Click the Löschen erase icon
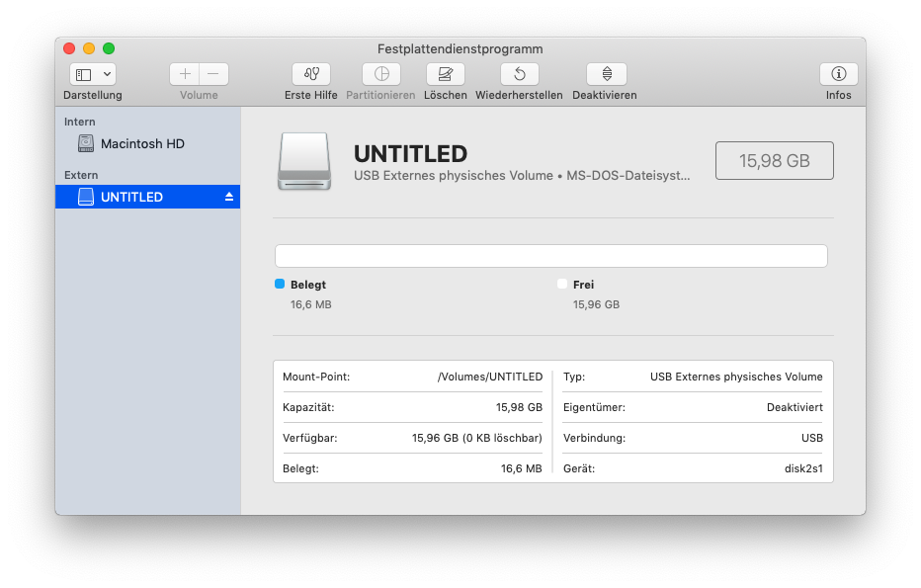This screenshot has height=588, width=921. pyautogui.click(x=445, y=74)
